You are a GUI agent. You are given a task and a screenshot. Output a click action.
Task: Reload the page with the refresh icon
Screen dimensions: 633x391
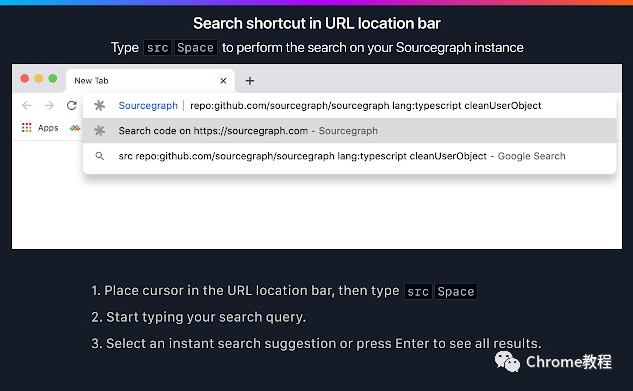(x=72, y=106)
